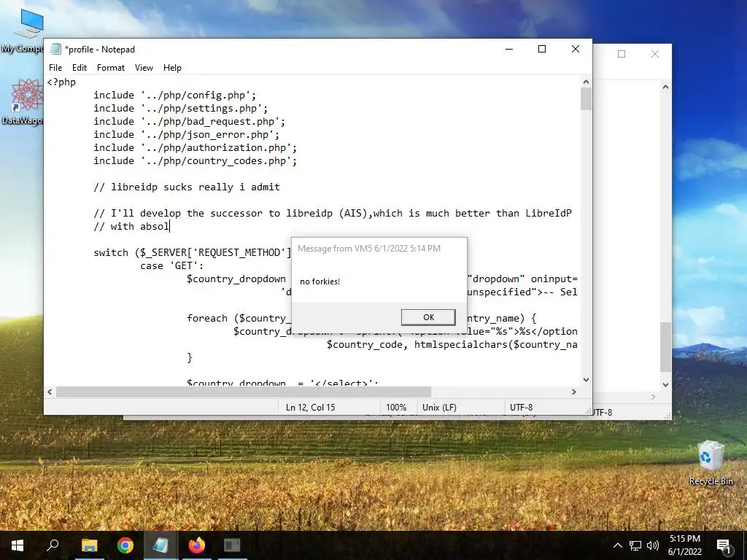Screen dimensions: 747x560
Task: Click the case 'GET': line
Action: pos(171,265)
